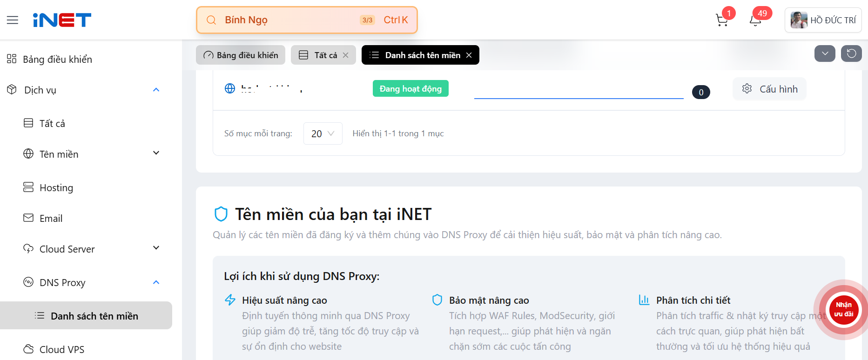
Task: Open the hamburger sidebar menu
Action: [13, 20]
